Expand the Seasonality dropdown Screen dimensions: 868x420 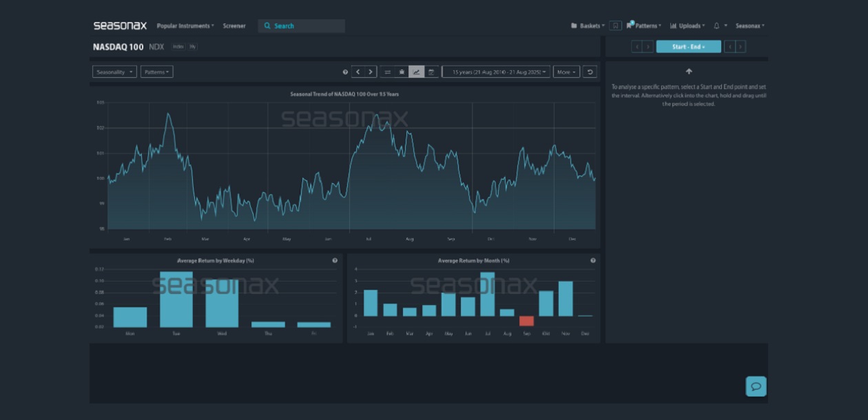(x=114, y=72)
